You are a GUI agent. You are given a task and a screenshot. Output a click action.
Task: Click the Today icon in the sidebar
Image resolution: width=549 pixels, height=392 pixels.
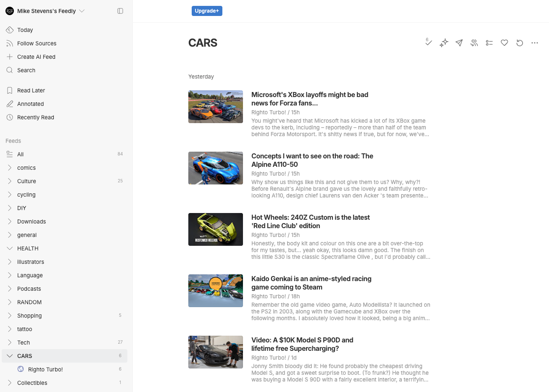10,30
